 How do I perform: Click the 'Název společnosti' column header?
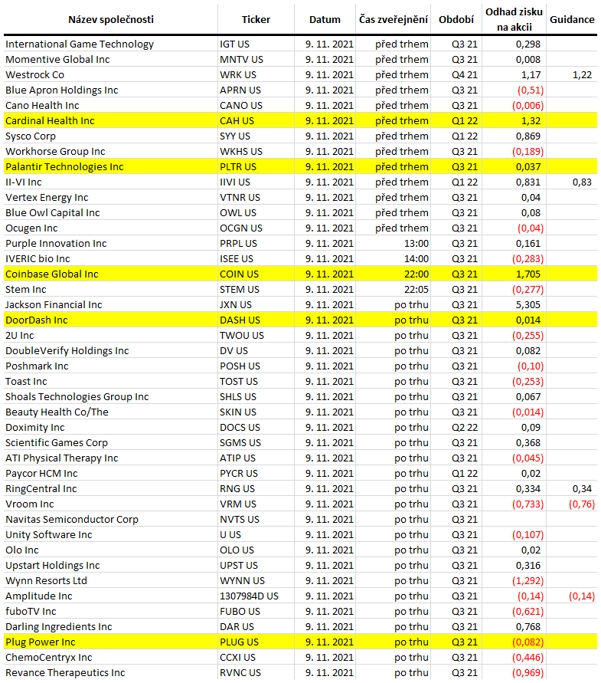(111, 20)
